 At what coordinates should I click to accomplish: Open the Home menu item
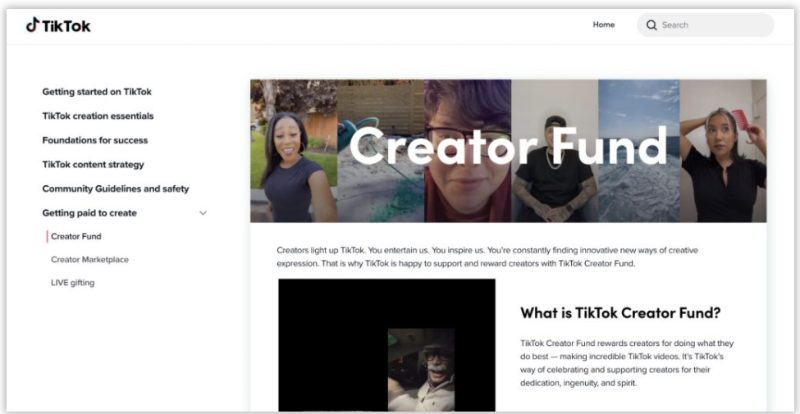[x=604, y=25]
